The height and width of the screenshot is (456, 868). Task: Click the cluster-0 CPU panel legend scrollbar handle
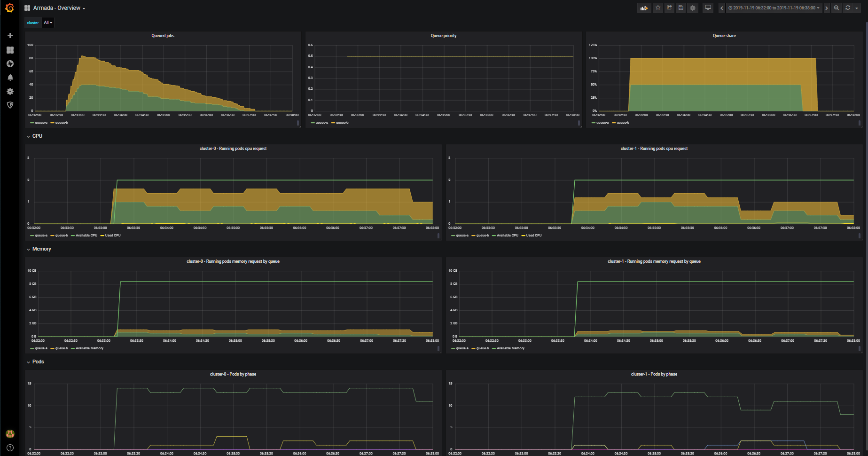pyautogui.click(x=438, y=236)
